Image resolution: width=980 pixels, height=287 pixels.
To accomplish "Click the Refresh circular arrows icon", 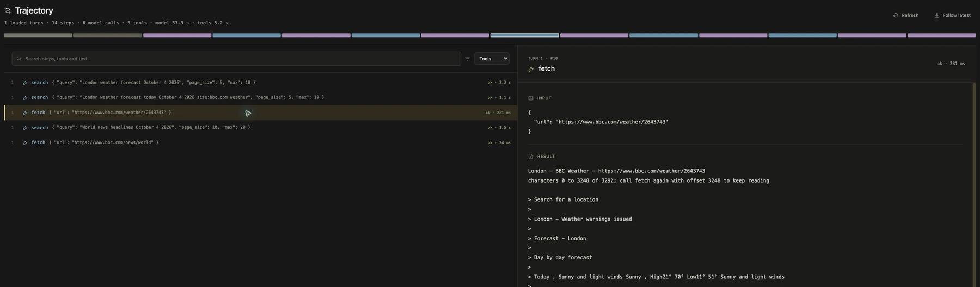I will [896, 15].
